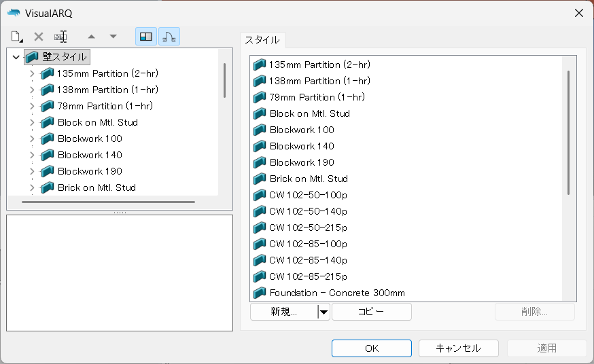Collapse the 壁スタイル root node
The image size is (594, 364).
click(x=16, y=57)
